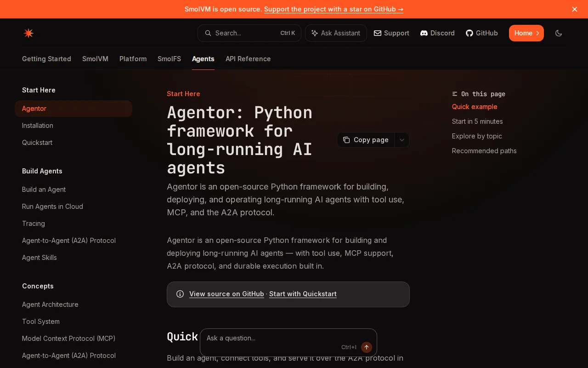This screenshot has height=368, width=588.
Task: Toggle dark mode with the moon icon
Action: click(x=559, y=33)
